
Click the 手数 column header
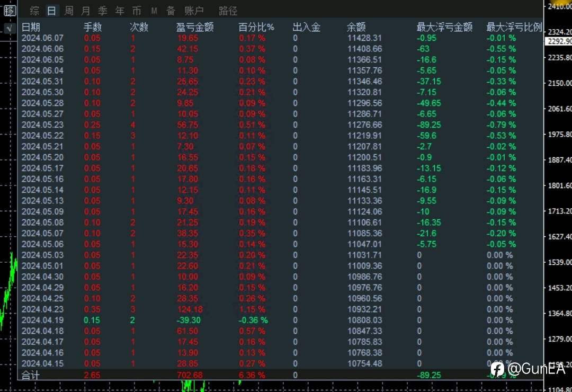click(x=92, y=27)
